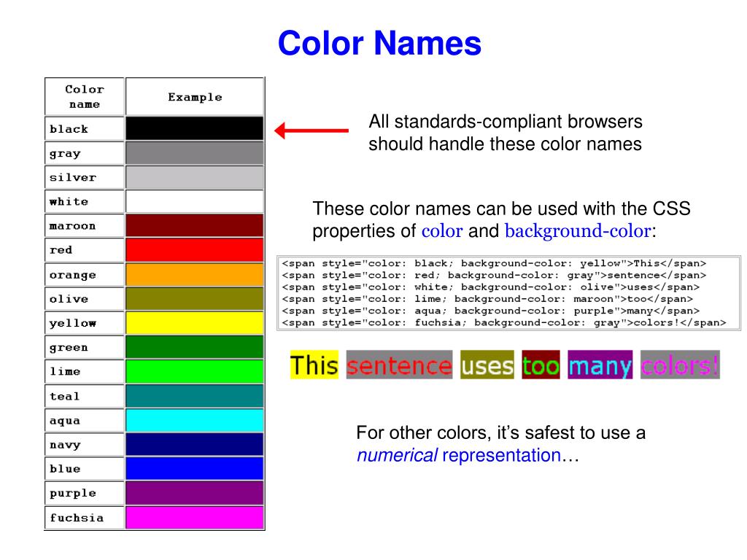The image size is (747, 560).
Task: Select the lime color swatch
Action: (193, 371)
